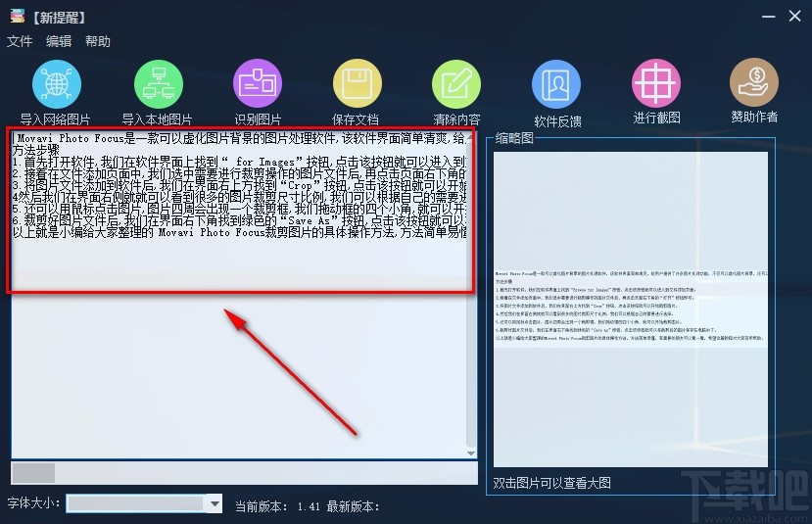Save the text via the 保存文档 icon
The width and height of the screenshot is (812, 524).
click(x=357, y=84)
